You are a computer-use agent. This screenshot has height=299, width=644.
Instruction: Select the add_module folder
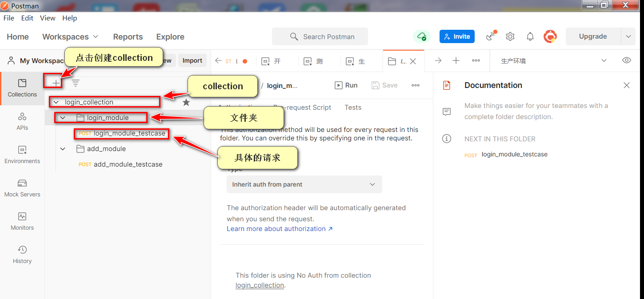click(x=106, y=149)
